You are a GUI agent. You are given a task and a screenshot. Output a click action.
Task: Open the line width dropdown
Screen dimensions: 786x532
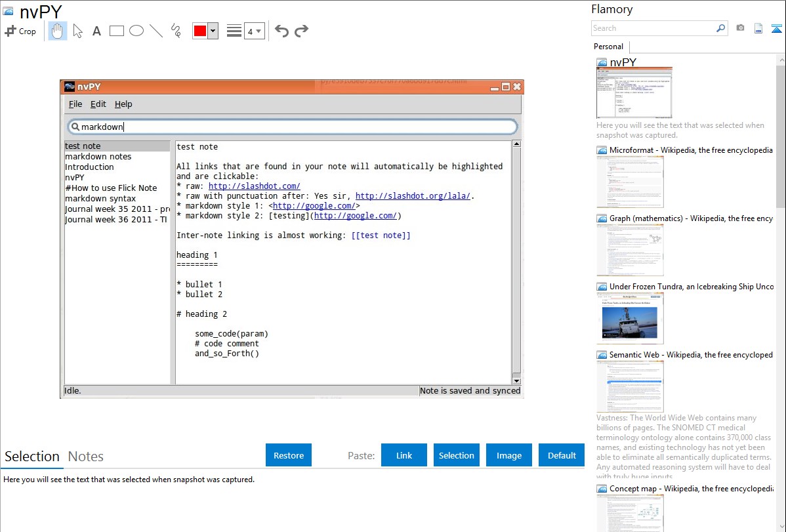tap(254, 31)
